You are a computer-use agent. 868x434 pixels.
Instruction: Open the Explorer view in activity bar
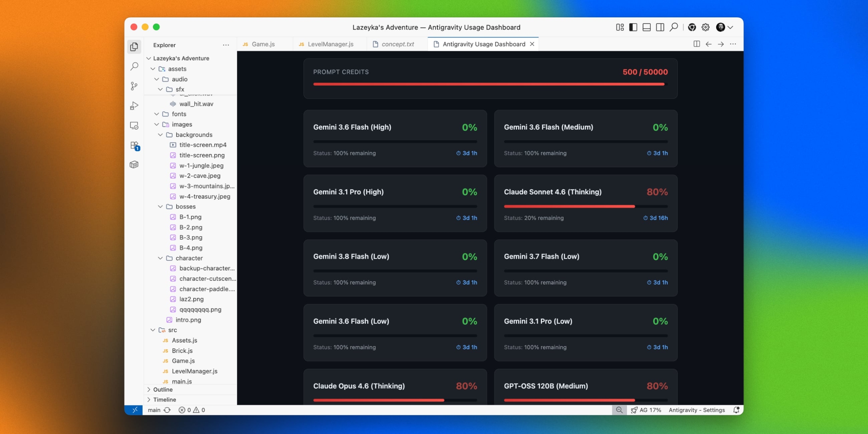(x=134, y=47)
